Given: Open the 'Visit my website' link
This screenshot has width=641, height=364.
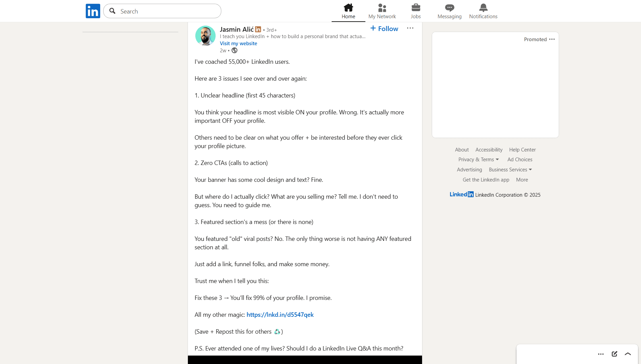Looking at the screenshot, I should (x=239, y=43).
